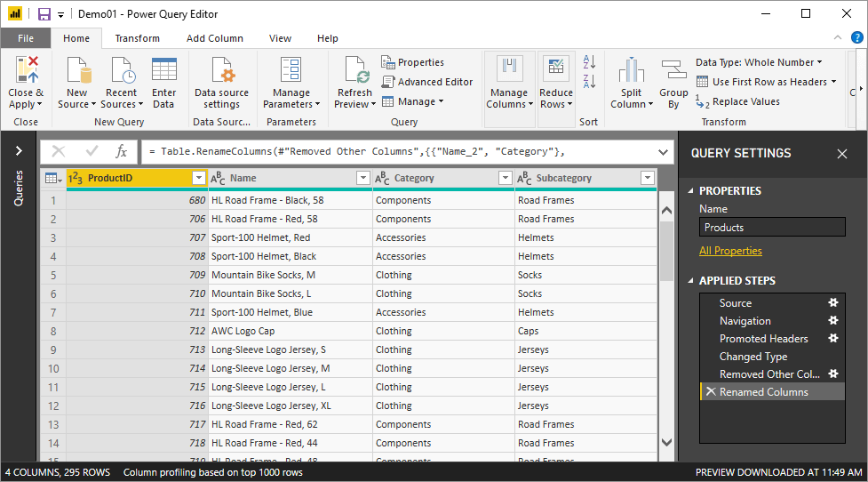Screen dimensions: 868x482
Task: Open Power Query help question mark
Action: click(x=856, y=37)
